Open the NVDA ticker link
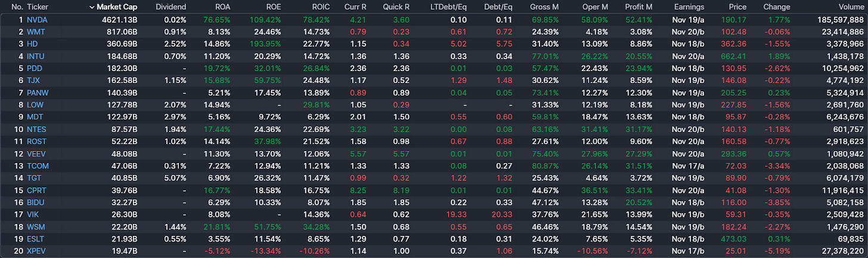 37,19
